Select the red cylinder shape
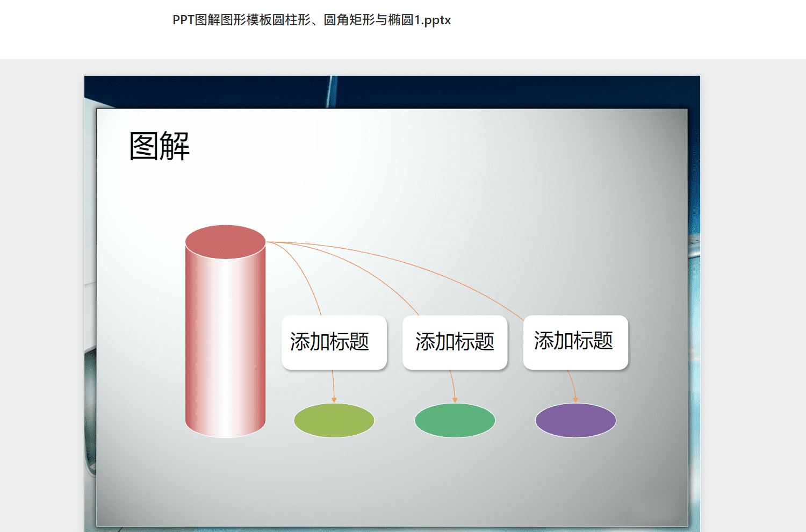The image size is (806, 532). pyautogui.click(x=226, y=331)
